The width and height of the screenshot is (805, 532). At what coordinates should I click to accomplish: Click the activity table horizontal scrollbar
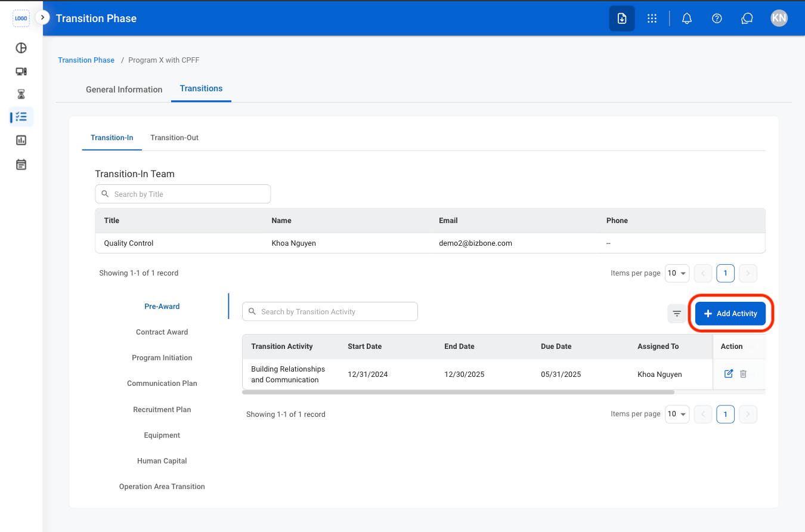coord(459,392)
